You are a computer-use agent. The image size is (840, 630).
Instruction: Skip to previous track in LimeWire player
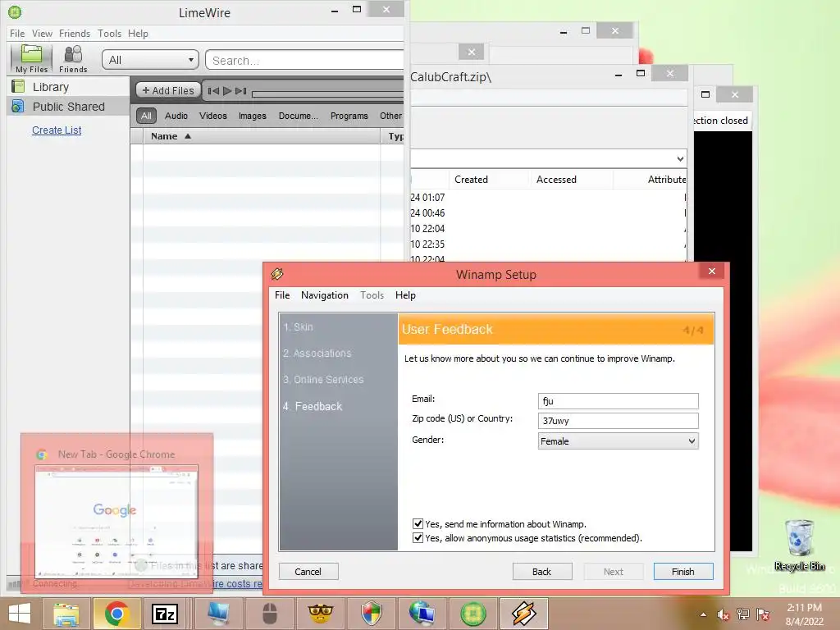click(x=213, y=91)
